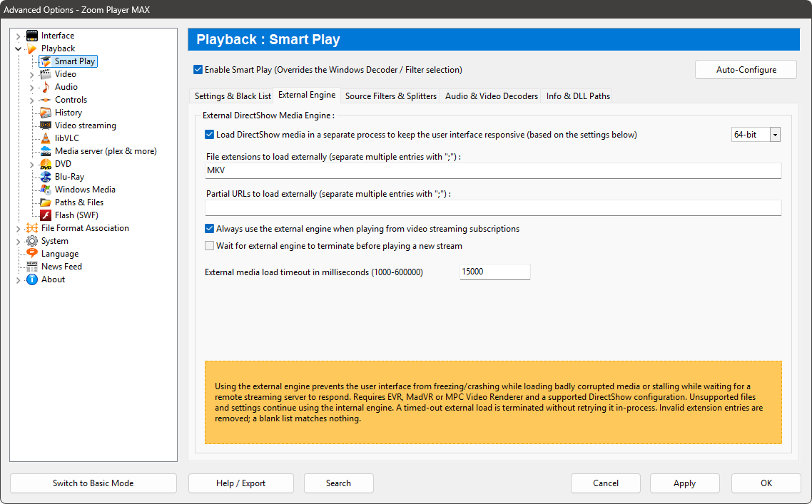Collapse the Playback tree node
Viewport: 812px width, 504px height.
(18, 48)
